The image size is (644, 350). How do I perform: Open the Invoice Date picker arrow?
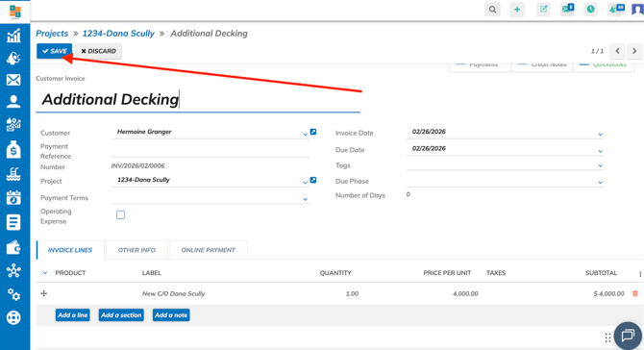click(600, 135)
